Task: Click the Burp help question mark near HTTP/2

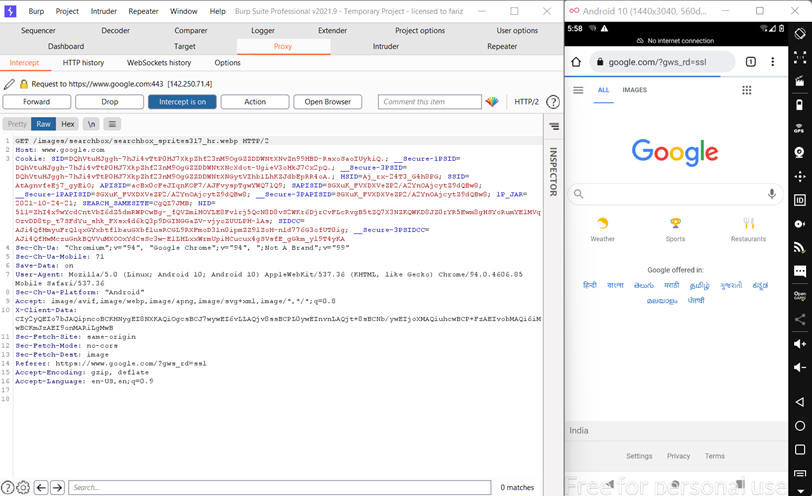Action: (x=553, y=102)
